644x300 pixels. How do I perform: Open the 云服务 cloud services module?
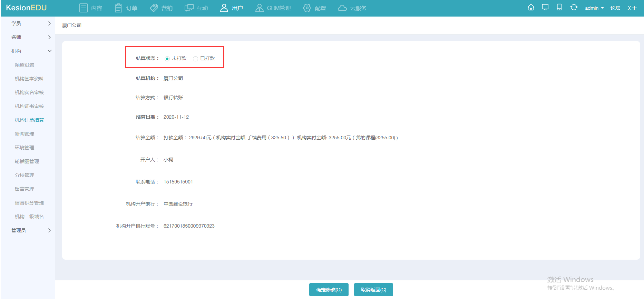(352, 8)
